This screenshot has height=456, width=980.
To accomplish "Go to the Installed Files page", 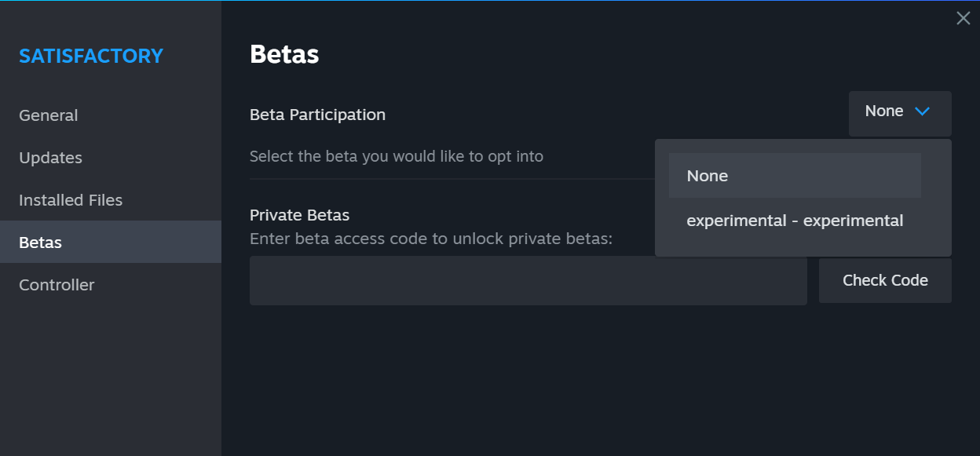I will coord(71,200).
